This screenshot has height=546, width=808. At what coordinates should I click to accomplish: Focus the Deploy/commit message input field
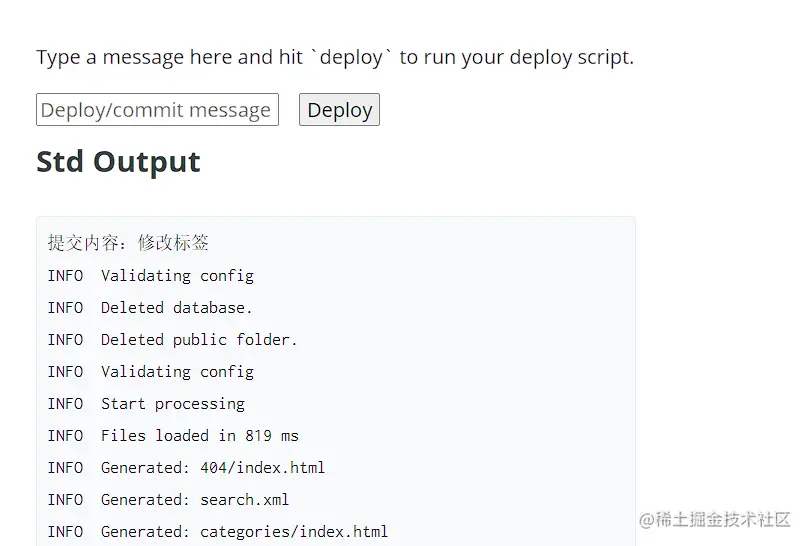click(x=157, y=109)
